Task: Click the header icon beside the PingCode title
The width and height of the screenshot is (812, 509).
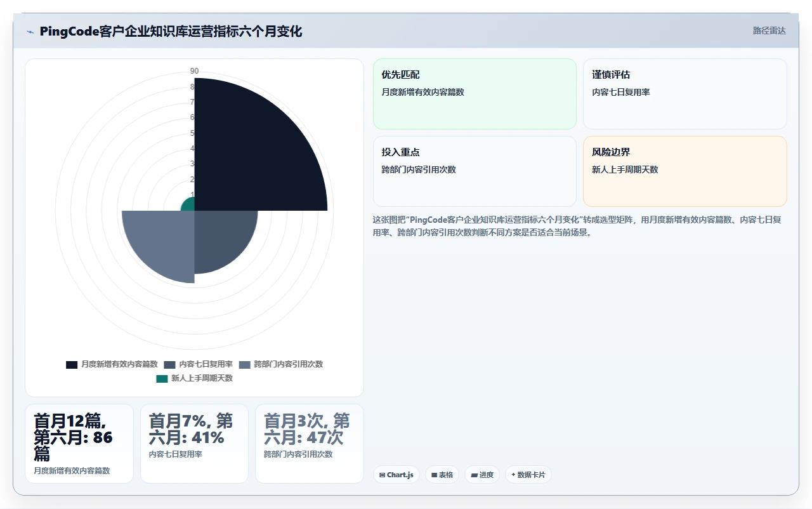Action: coord(30,32)
